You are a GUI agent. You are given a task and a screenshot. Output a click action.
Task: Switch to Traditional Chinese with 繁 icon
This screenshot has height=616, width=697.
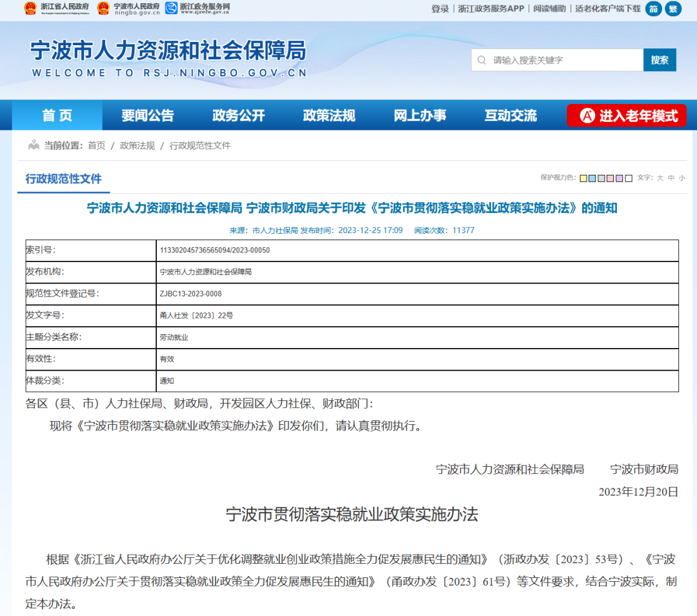click(x=673, y=9)
